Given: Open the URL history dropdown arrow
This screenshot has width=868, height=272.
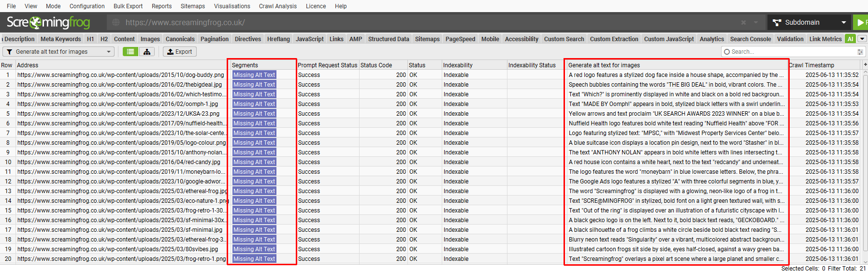Looking at the screenshot, I should [x=756, y=22].
